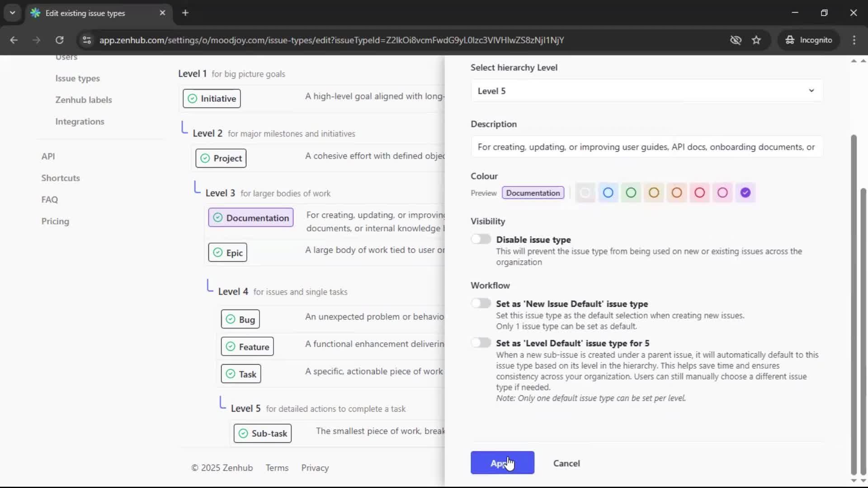
Task: Click inside the Description text field
Action: (x=646, y=146)
